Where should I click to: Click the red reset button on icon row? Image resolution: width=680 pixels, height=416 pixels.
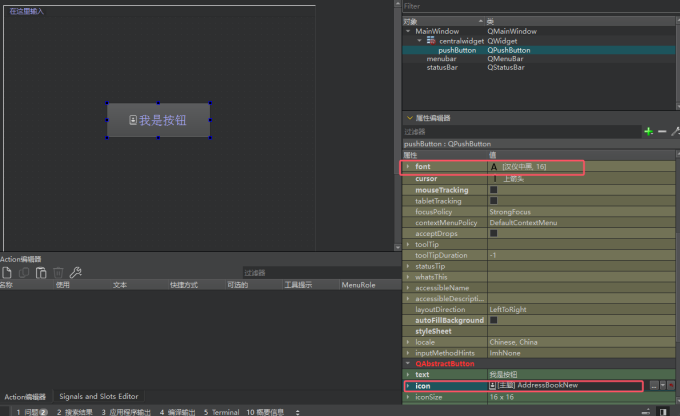click(673, 385)
